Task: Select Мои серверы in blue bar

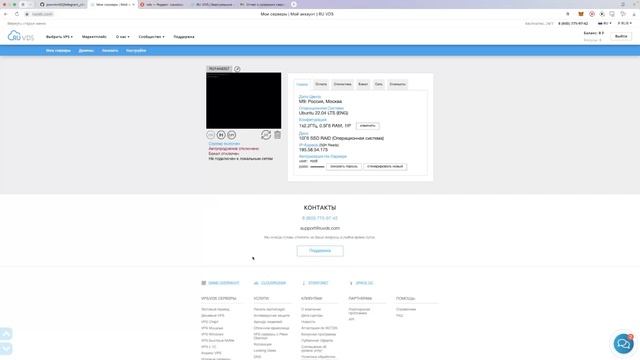Action: coord(58,51)
